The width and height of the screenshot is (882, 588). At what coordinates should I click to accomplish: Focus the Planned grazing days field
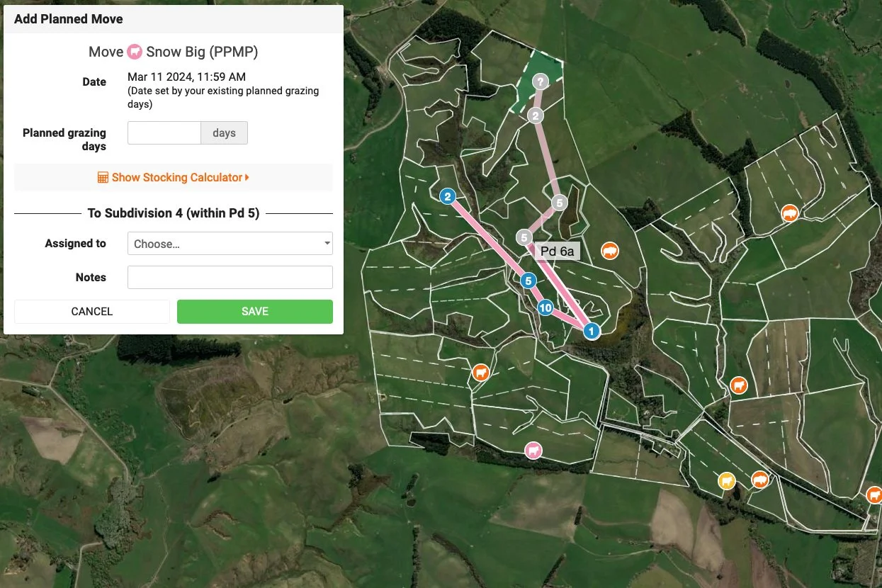(x=164, y=133)
